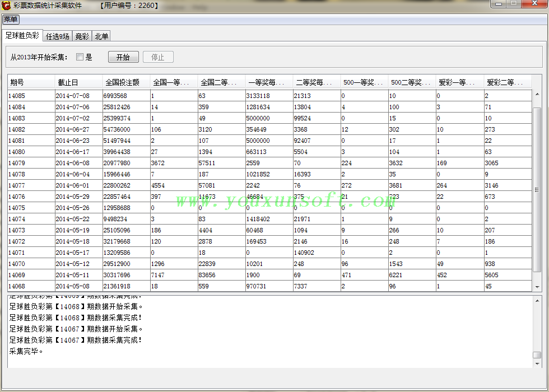Click bet amount cell 51497944
Screen dimensions: 549x392
[x=127, y=141]
